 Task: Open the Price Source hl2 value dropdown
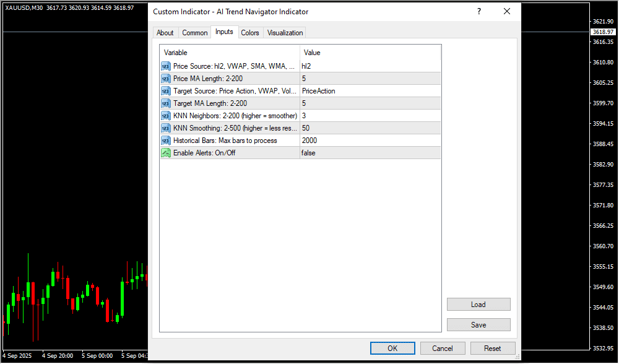370,66
